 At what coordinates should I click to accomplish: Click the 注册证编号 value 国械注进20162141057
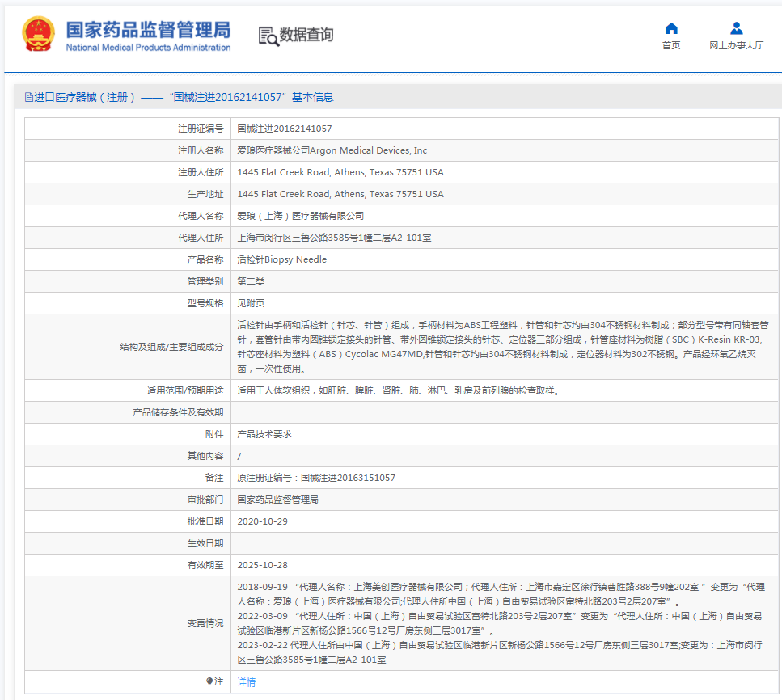pos(284,129)
